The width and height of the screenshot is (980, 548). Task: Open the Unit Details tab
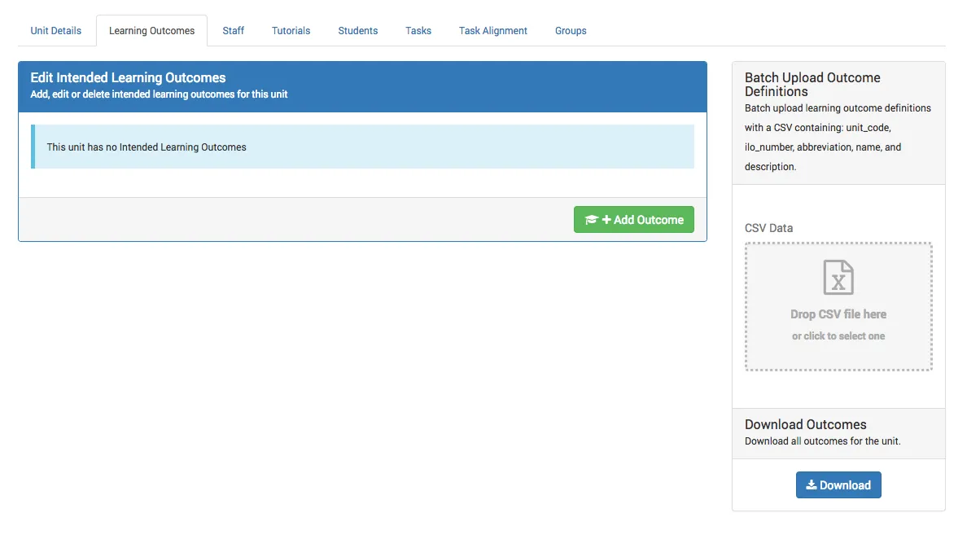click(x=55, y=30)
